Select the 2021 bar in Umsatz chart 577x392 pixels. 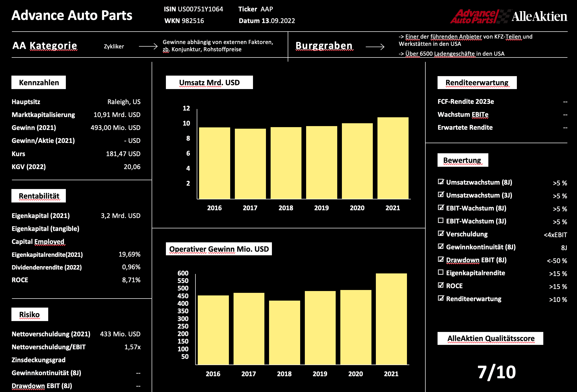tap(393, 158)
